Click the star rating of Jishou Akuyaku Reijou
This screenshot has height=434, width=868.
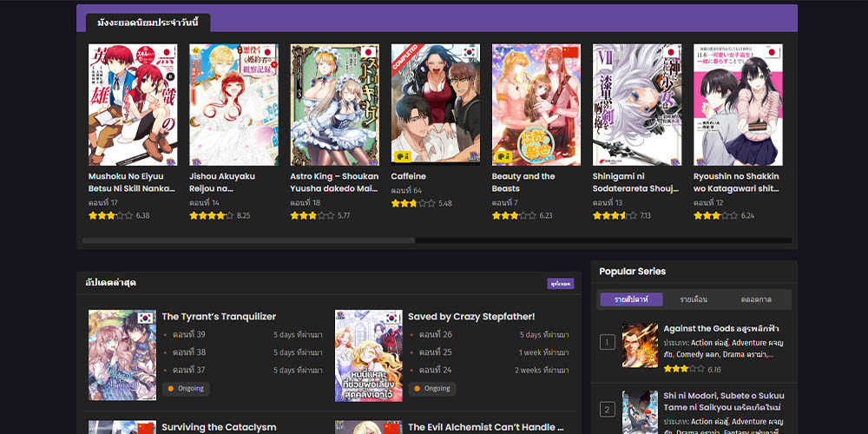(x=212, y=215)
